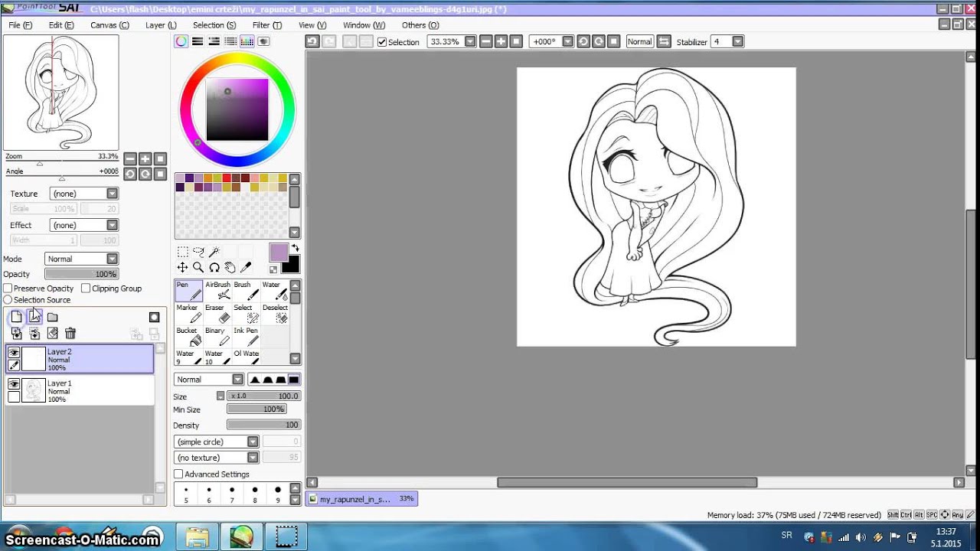Screen dimensions: 980x551
Task: Enable Preserve Opacity
Action: (x=8, y=289)
